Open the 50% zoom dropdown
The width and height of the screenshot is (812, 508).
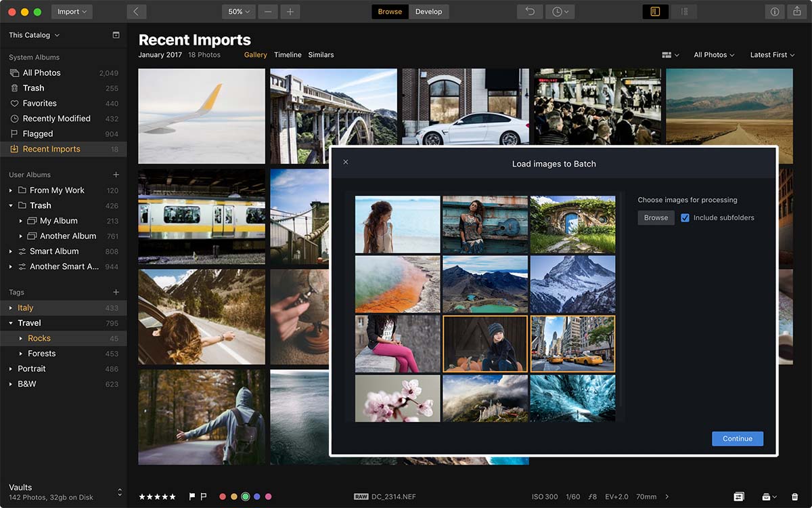pos(239,12)
